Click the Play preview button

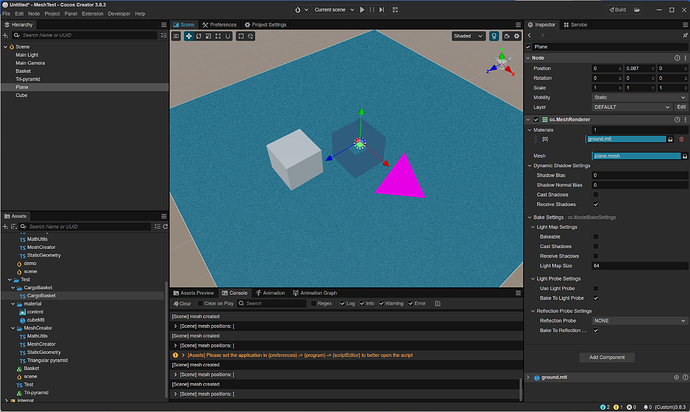[x=362, y=10]
